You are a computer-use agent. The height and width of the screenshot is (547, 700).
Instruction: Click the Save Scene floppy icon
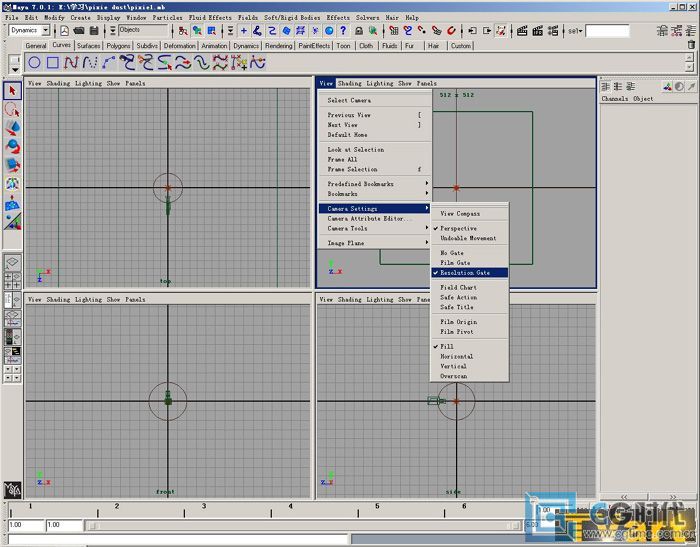[94, 31]
